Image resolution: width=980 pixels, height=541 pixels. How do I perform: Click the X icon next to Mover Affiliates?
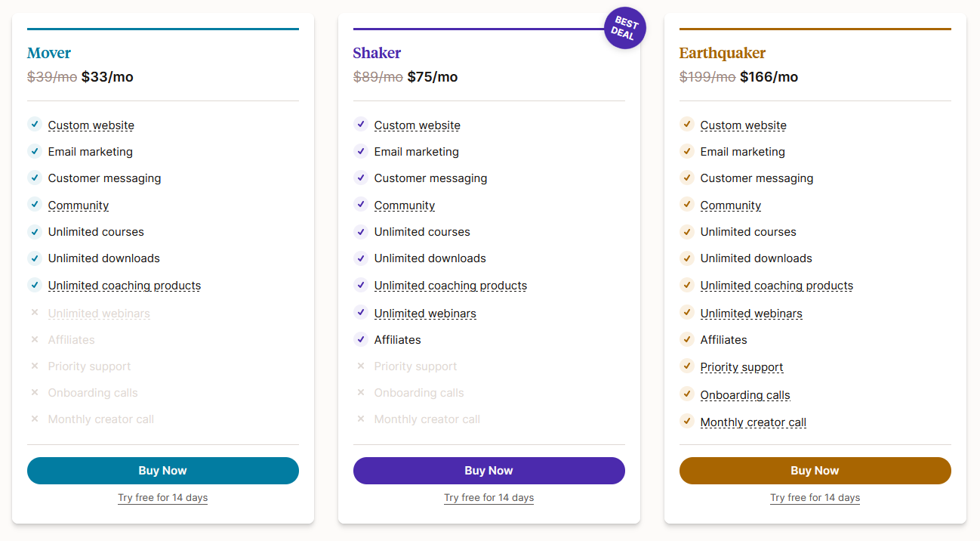coord(34,340)
